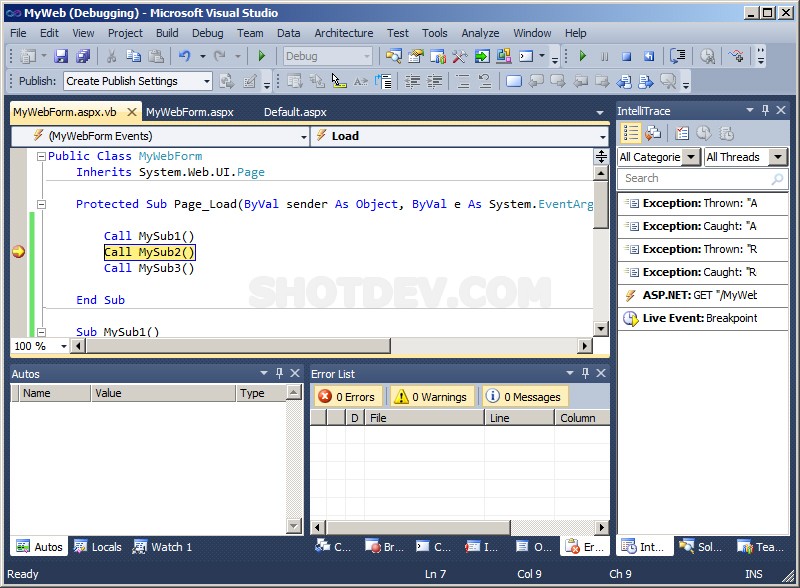The width and height of the screenshot is (800, 588).
Task: Switch to the Default.aspx tab
Action: [295, 112]
